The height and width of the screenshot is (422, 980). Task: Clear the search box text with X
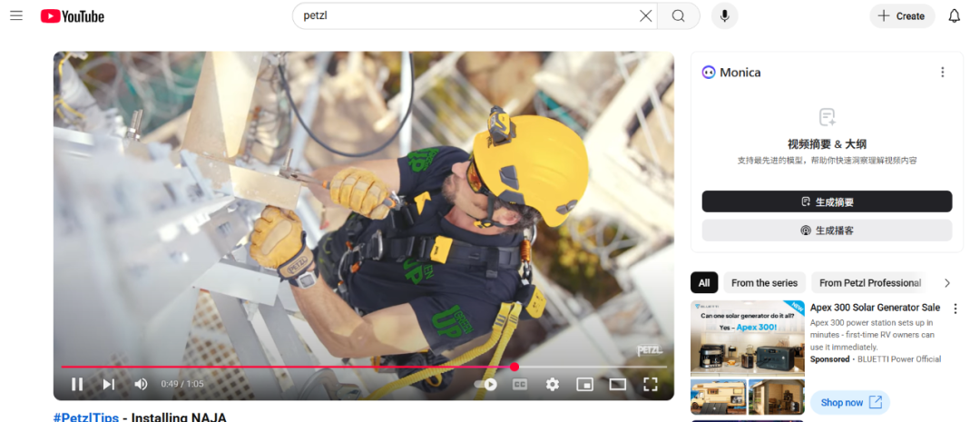click(x=645, y=15)
